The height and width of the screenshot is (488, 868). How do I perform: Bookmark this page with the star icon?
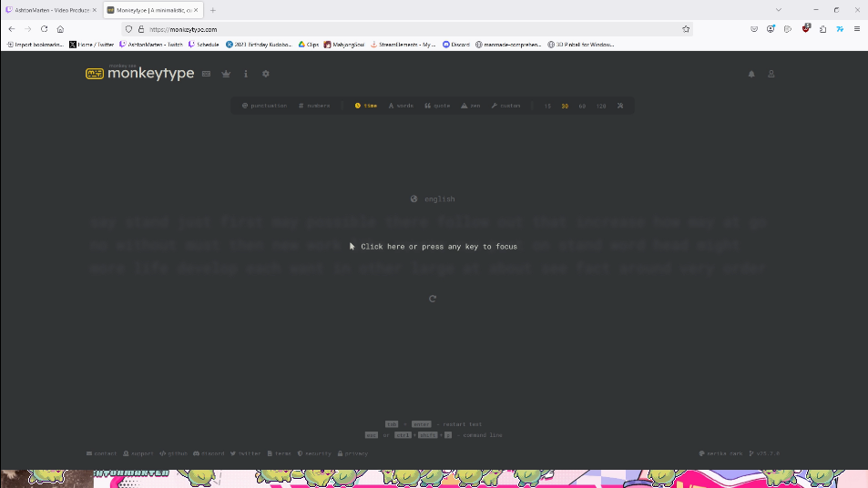coord(686,29)
